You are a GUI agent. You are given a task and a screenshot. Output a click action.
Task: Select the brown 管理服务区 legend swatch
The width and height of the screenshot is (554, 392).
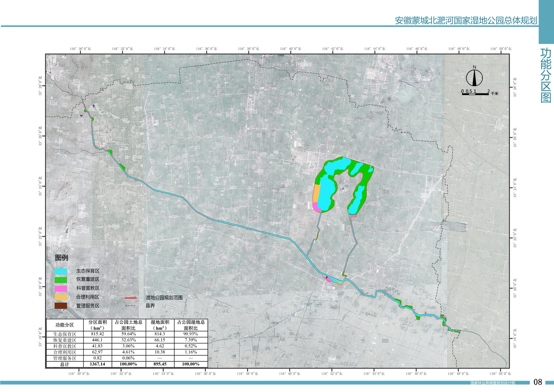(x=61, y=306)
